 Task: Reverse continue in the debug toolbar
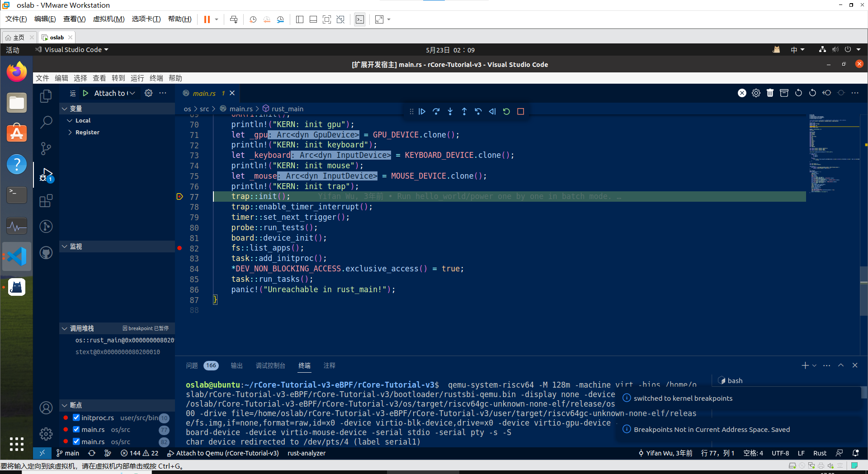point(492,112)
